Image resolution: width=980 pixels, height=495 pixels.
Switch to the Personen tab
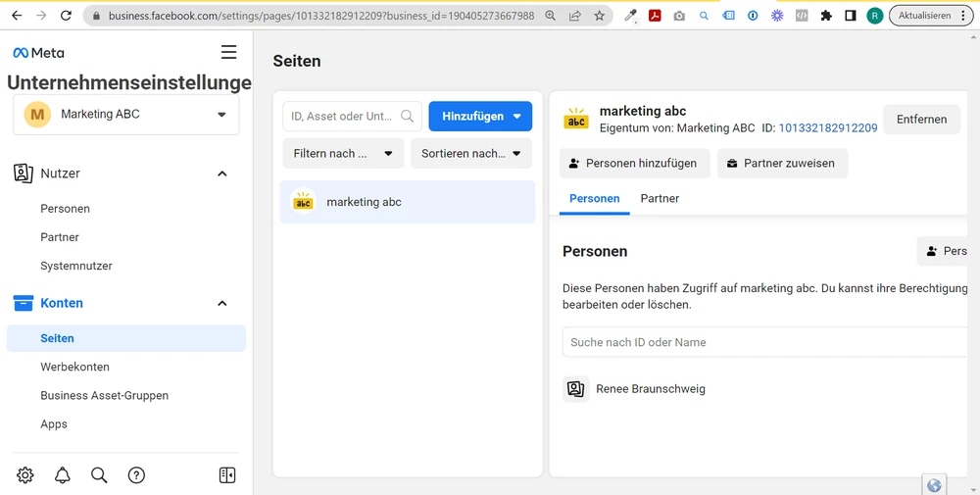point(595,199)
